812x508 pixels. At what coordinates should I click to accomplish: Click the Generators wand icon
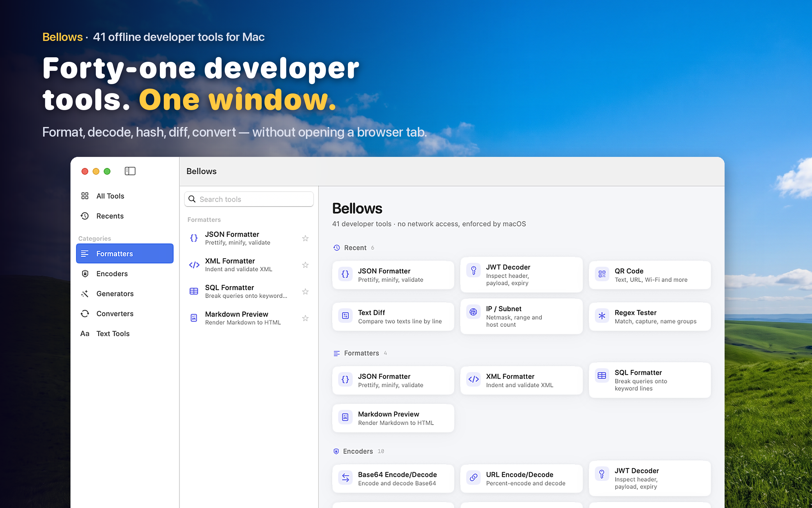click(85, 294)
